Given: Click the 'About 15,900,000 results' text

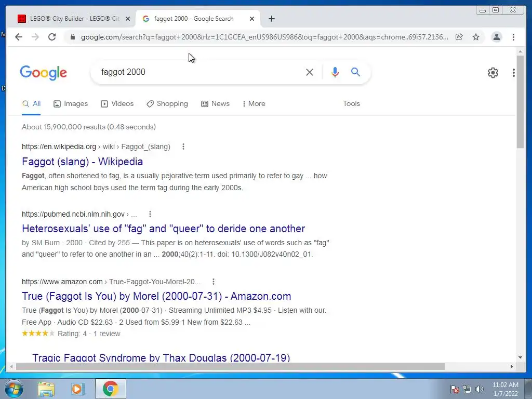Looking at the screenshot, I should (x=89, y=127).
